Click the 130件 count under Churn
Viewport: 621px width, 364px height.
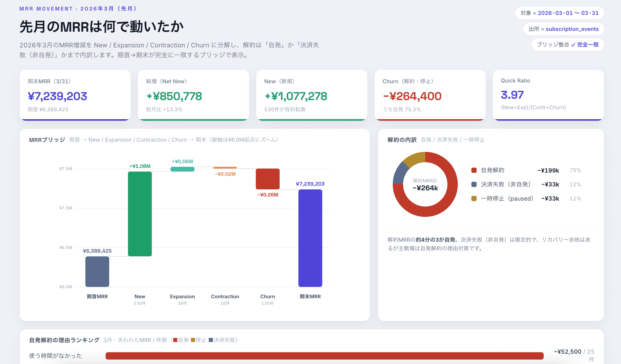[268, 303]
